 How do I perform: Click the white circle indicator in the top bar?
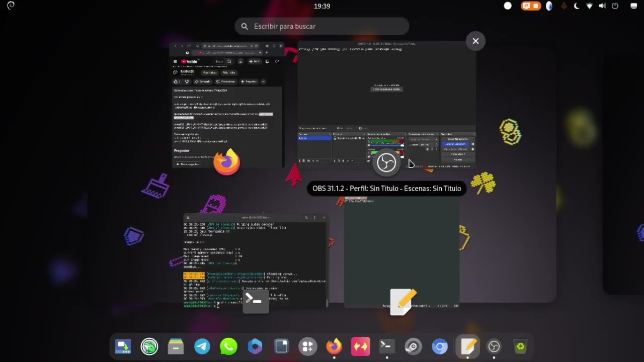point(508,6)
